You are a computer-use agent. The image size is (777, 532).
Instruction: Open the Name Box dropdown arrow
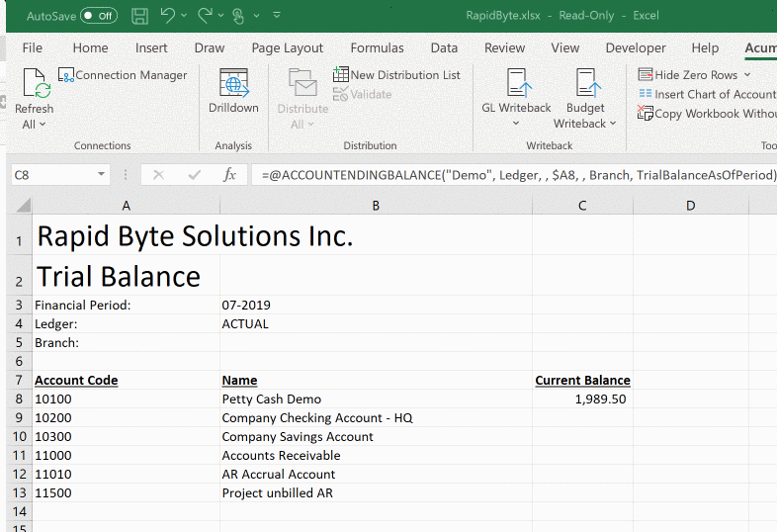point(101,174)
